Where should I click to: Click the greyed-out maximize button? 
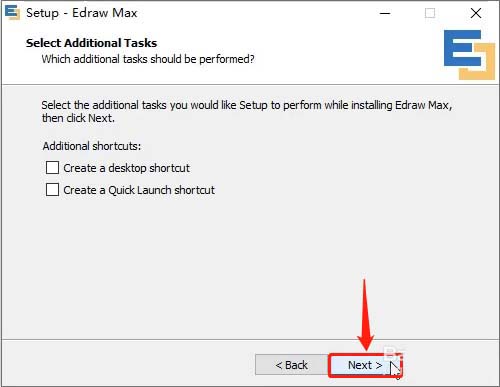click(430, 13)
